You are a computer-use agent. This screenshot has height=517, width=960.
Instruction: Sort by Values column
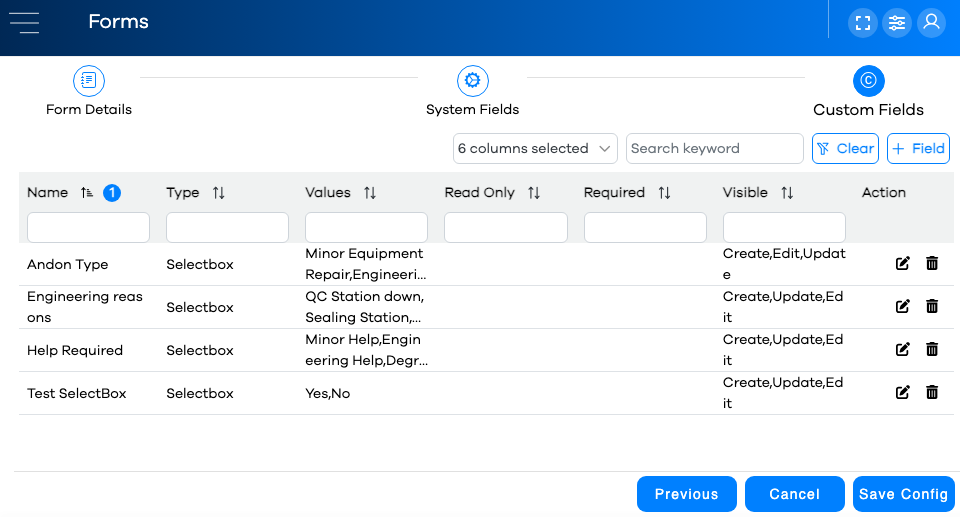(x=370, y=193)
